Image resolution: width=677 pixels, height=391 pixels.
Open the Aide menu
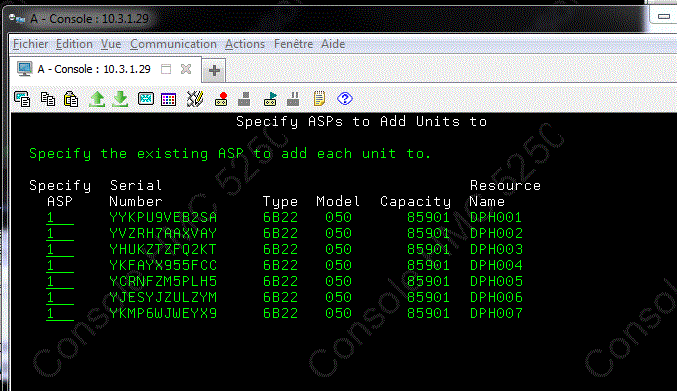click(333, 44)
